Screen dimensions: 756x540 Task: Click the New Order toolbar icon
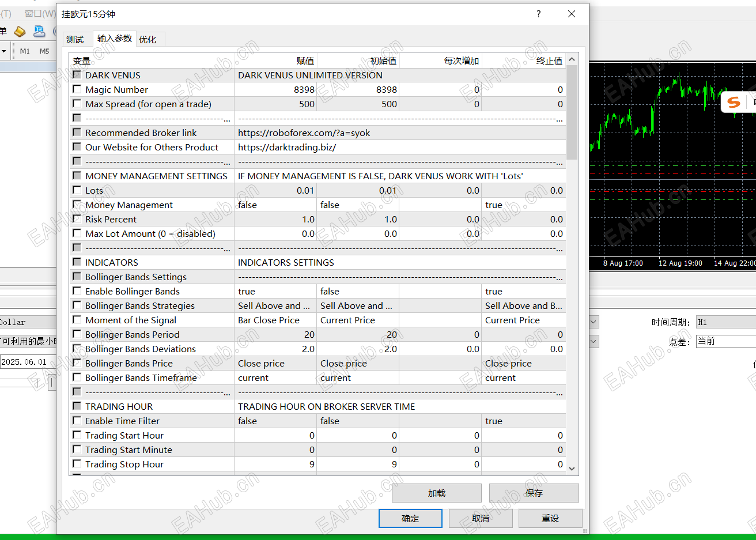[4, 31]
